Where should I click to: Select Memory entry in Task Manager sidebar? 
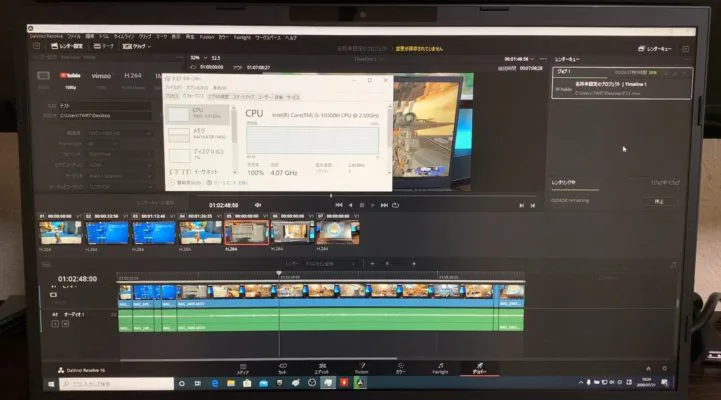coord(198,134)
